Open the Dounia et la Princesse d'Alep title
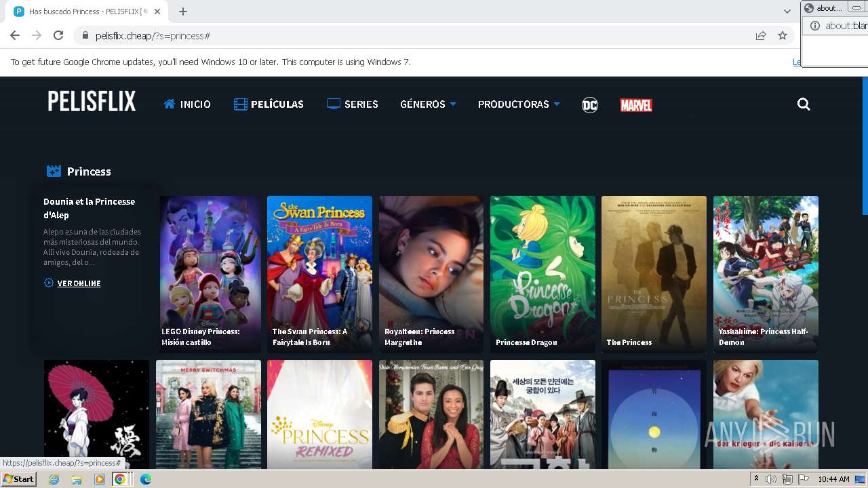Screen dimensions: 868x488 [x=90, y=207]
